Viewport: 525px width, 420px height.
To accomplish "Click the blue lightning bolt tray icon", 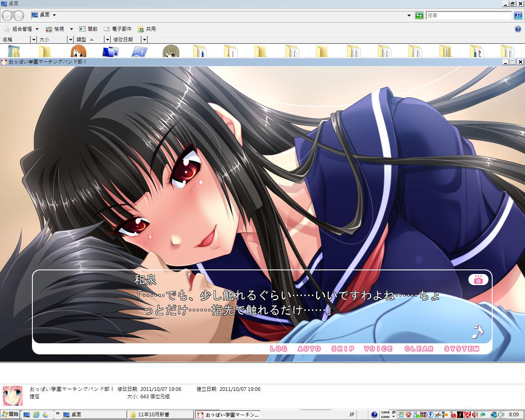I will 430,415.
